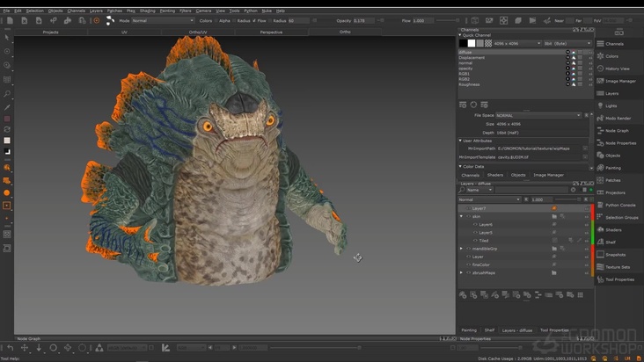Select the arrow Select tool in the left toolbar
The image size is (644, 362).
(x=6, y=37)
